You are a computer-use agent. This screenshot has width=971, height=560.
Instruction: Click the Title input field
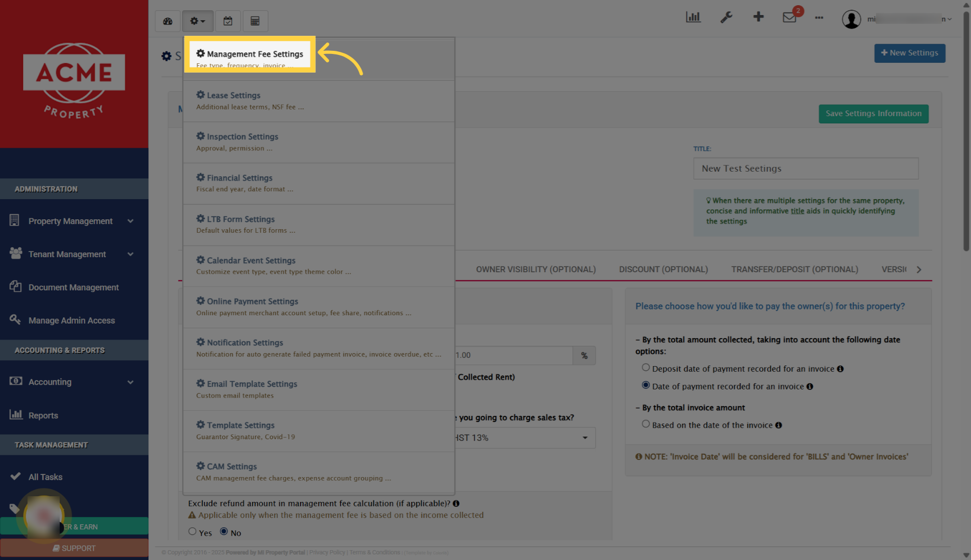805,168
